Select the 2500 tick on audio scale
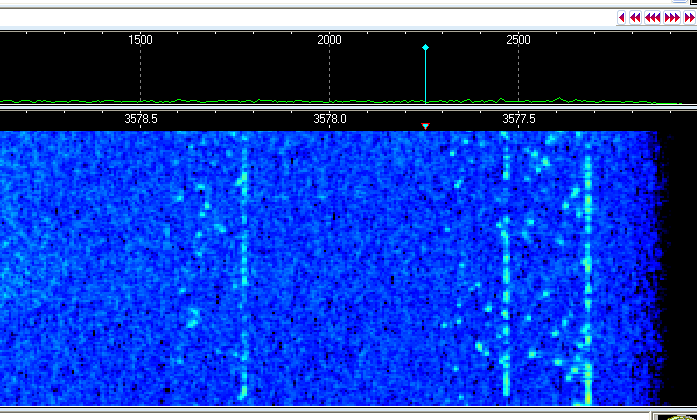The width and height of the screenshot is (697, 420). [x=518, y=40]
